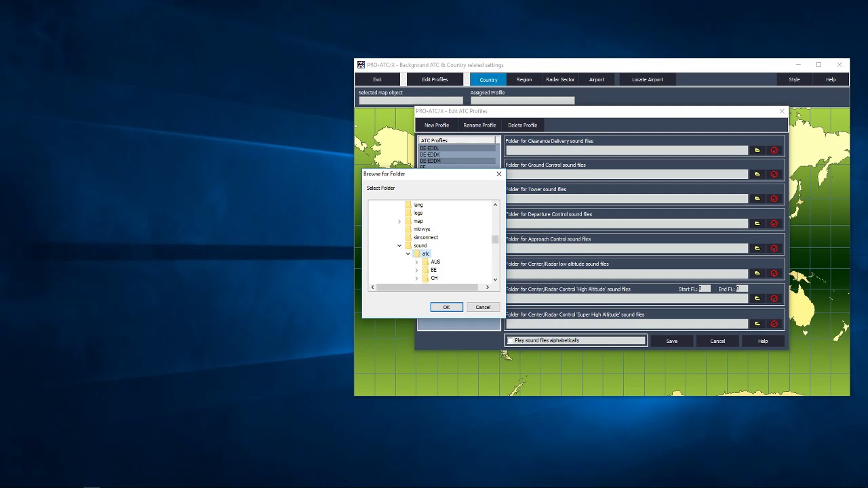Browse folder for Clearance Delivery sound files
Viewport: 868px width, 488px height.
pos(757,150)
